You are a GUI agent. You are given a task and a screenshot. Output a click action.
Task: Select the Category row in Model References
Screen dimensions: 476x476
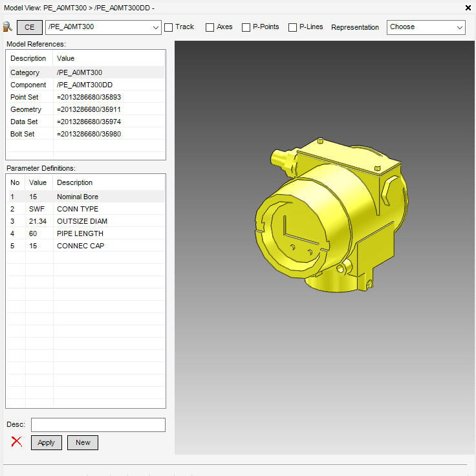tap(85, 73)
